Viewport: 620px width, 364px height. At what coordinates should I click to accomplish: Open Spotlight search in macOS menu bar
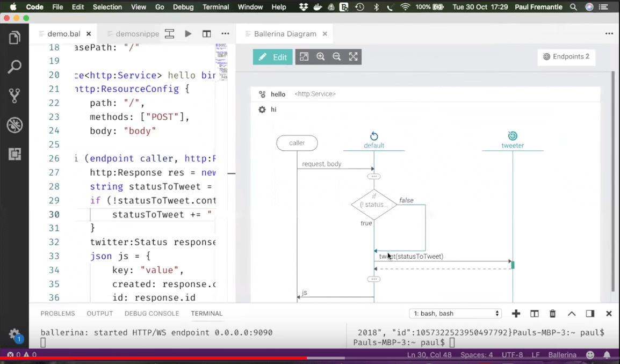click(573, 7)
